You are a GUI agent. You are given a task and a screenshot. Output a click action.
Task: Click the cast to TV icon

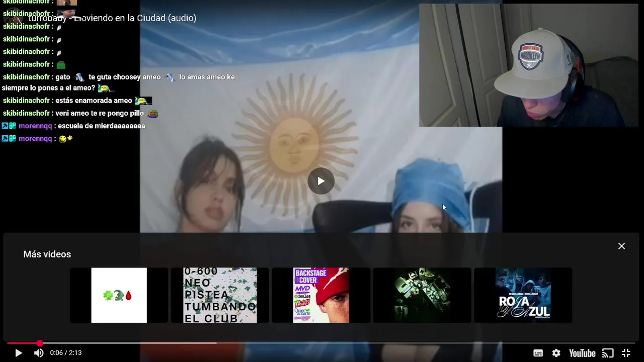[x=608, y=353]
